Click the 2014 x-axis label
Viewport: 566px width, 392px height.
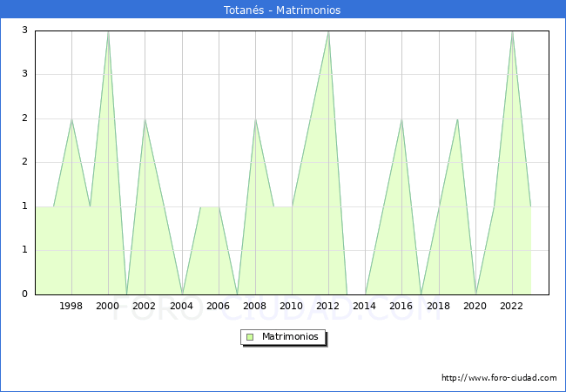pyautogui.click(x=365, y=306)
